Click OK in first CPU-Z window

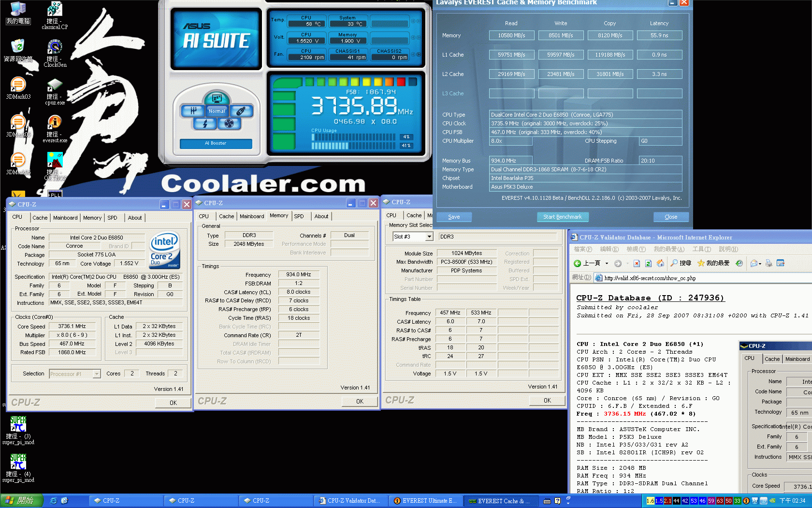[x=173, y=403]
